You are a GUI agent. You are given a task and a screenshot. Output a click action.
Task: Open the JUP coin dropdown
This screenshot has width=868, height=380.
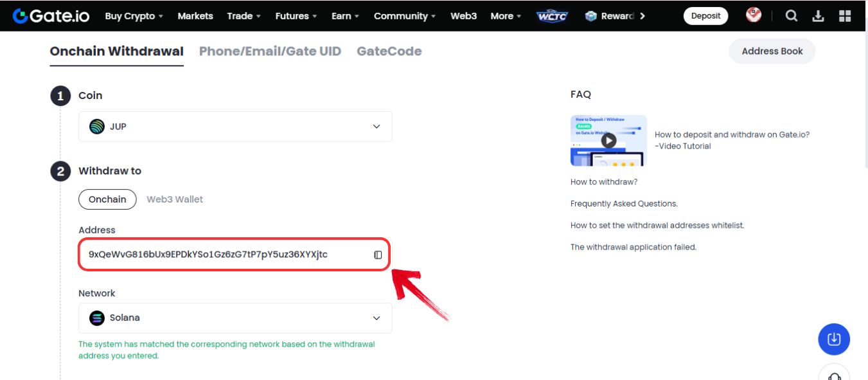coord(235,127)
